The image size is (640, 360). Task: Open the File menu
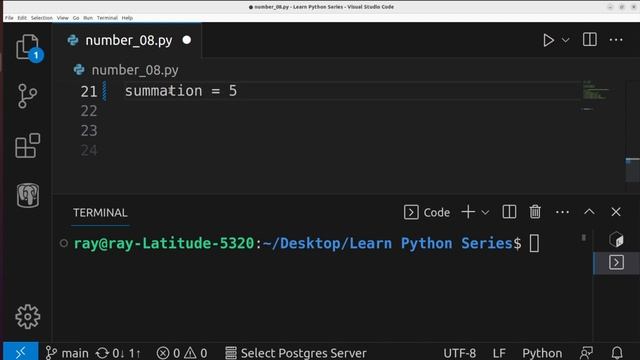click(x=9, y=18)
